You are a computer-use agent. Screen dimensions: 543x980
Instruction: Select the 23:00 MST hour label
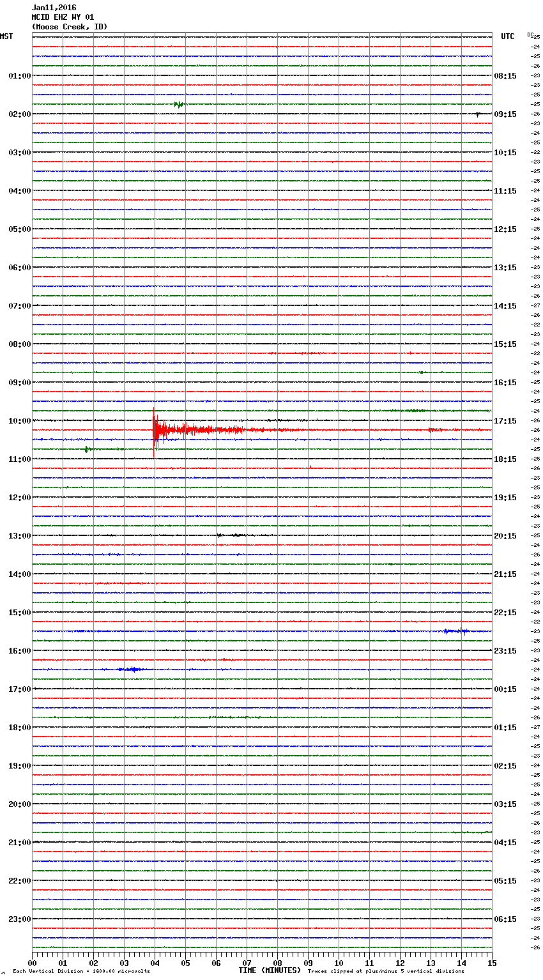tap(20, 919)
